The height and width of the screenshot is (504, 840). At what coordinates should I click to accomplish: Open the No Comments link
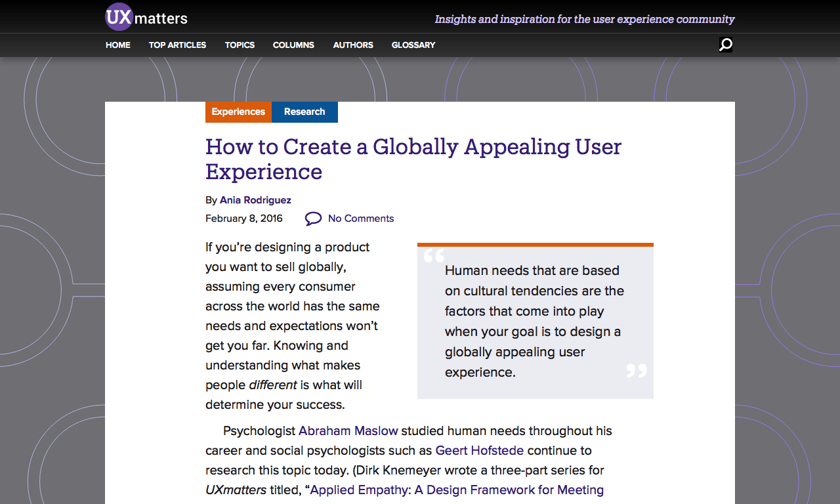click(x=361, y=219)
